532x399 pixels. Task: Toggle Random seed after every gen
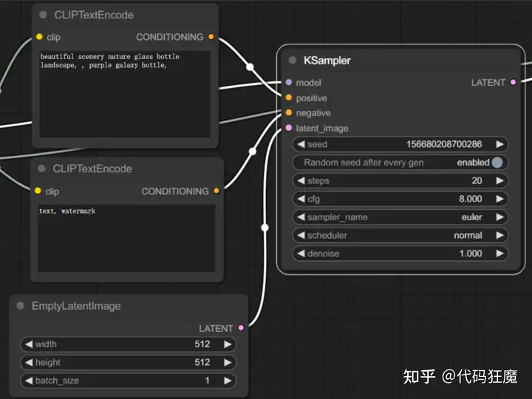tap(400, 163)
